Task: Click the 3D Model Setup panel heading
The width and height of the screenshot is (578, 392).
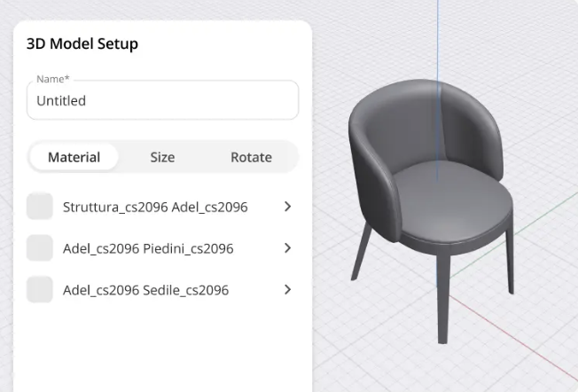Action: (82, 43)
